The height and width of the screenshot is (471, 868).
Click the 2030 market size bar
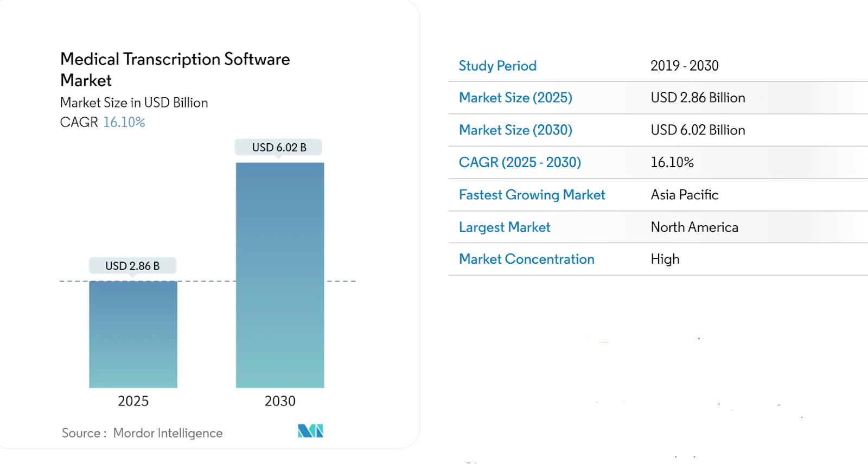coord(280,275)
